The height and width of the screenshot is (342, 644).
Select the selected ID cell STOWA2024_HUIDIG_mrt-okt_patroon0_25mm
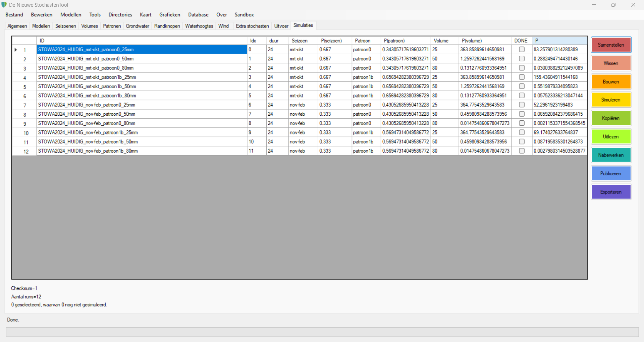(142, 50)
